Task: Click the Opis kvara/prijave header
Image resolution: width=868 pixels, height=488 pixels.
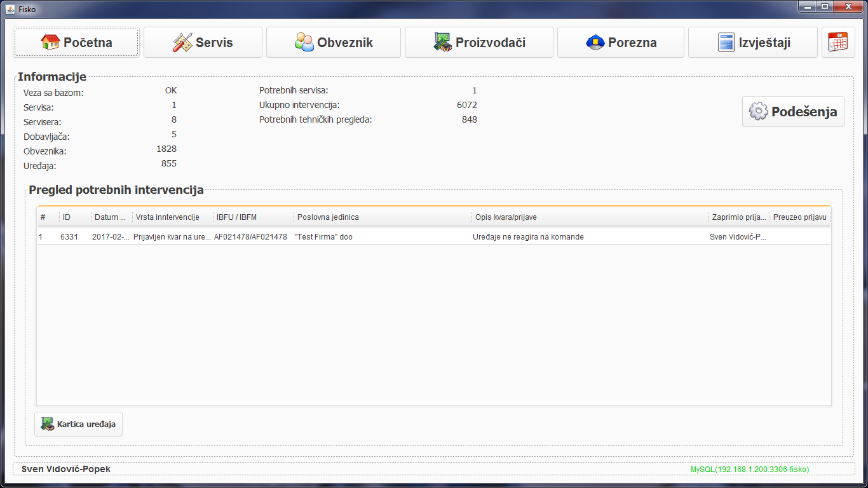Action: (590, 217)
